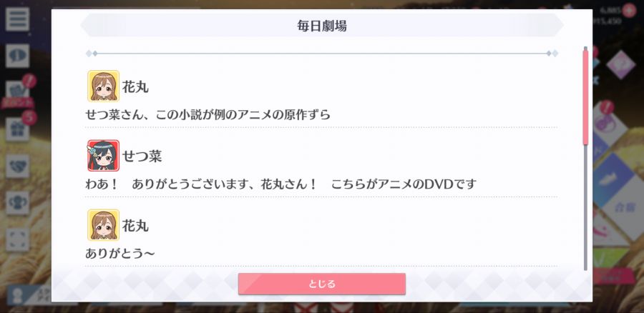
Task: Open the present box icon with badge 5
Action: (x=17, y=129)
